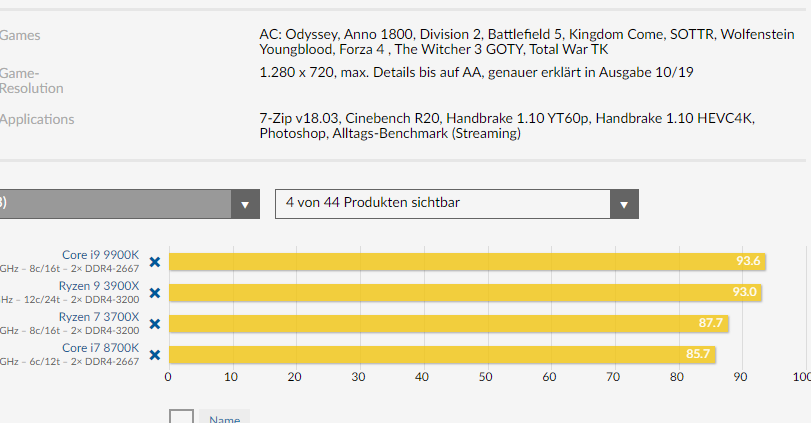Remove Ryzen 9 3900X from the chart
The width and height of the screenshot is (811, 423).
[x=155, y=293]
